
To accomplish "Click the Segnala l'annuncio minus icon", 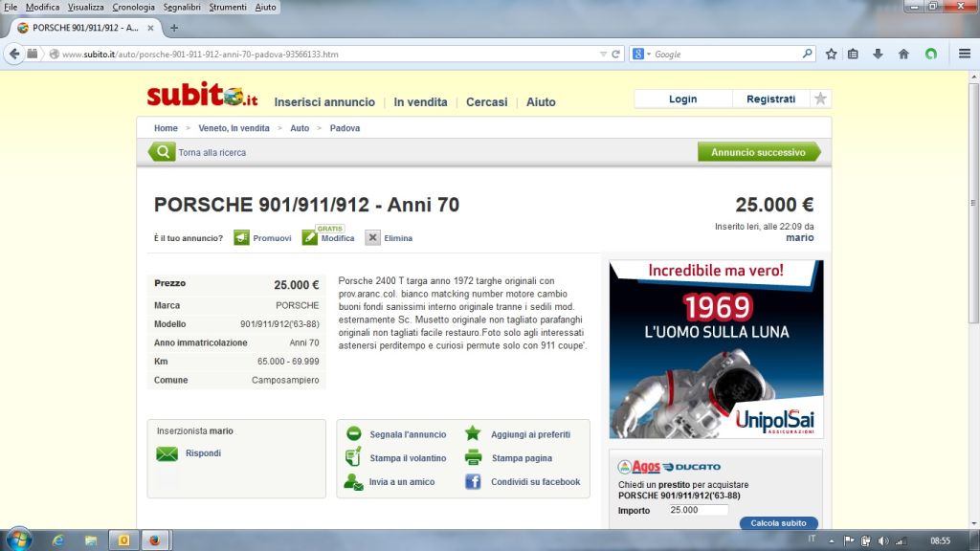I will point(354,434).
